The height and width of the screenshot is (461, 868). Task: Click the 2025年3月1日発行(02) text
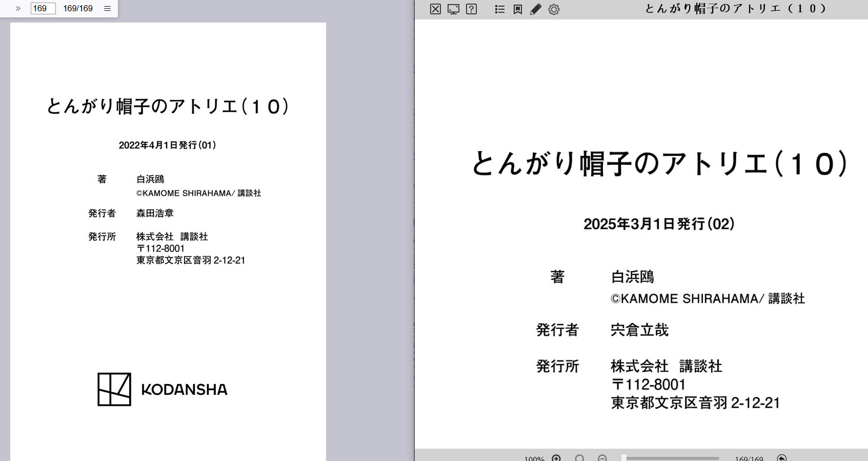click(659, 224)
